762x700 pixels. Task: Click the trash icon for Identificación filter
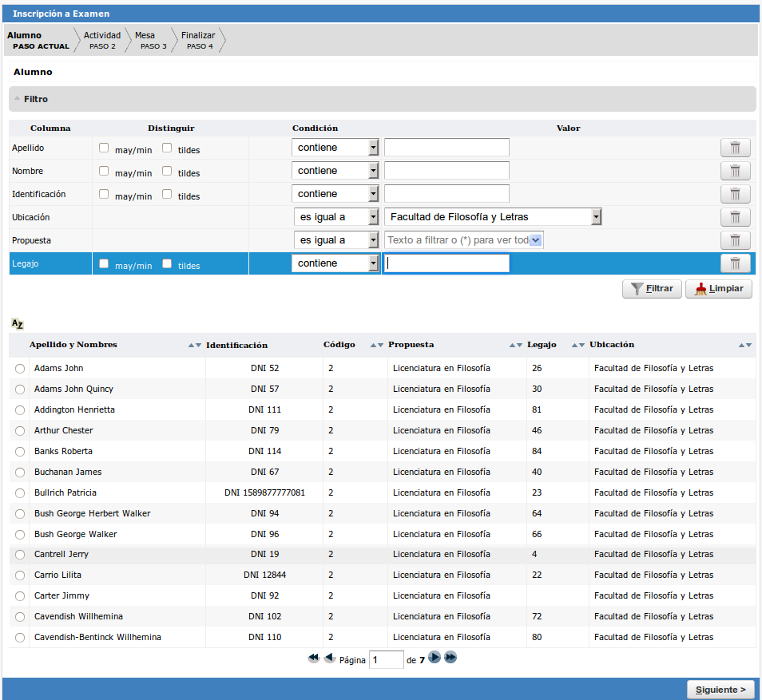(735, 194)
